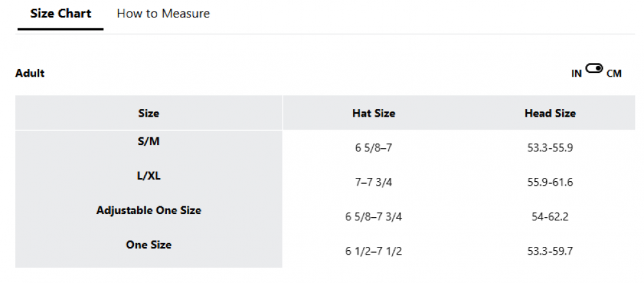This screenshot has height=283, width=644.
Task: Click the 6 1/2–7 1/2 hat size cell
Action: [374, 251]
